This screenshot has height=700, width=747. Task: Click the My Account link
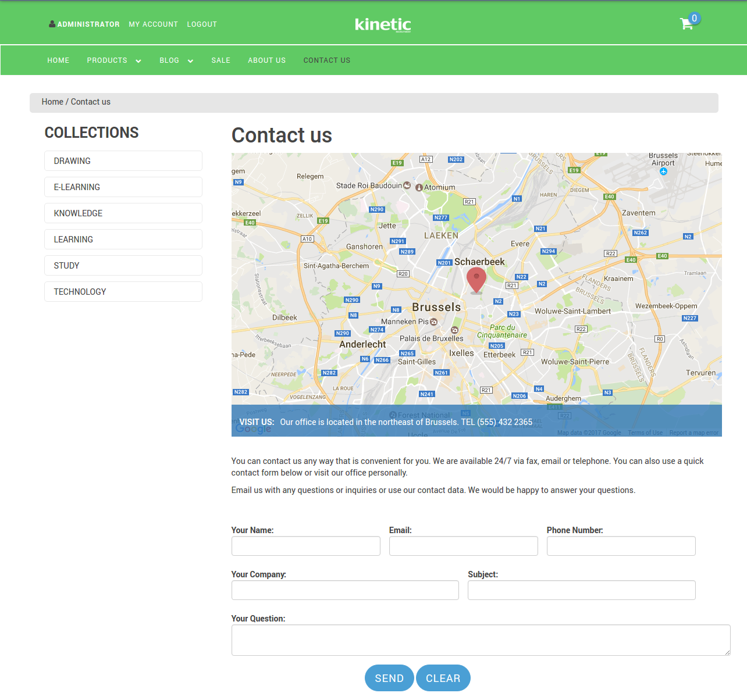[x=154, y=24]
